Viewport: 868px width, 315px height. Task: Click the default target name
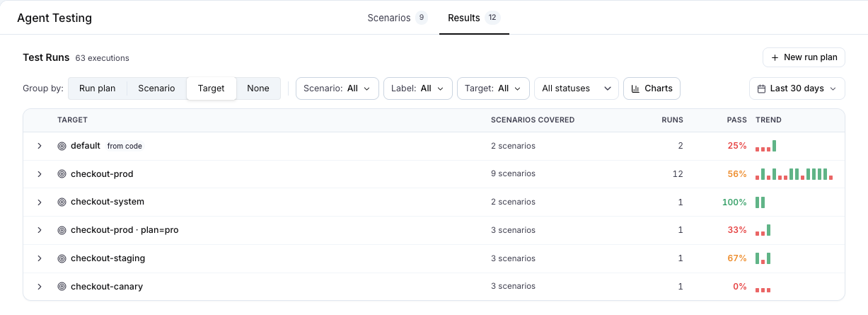pos(86,146)
